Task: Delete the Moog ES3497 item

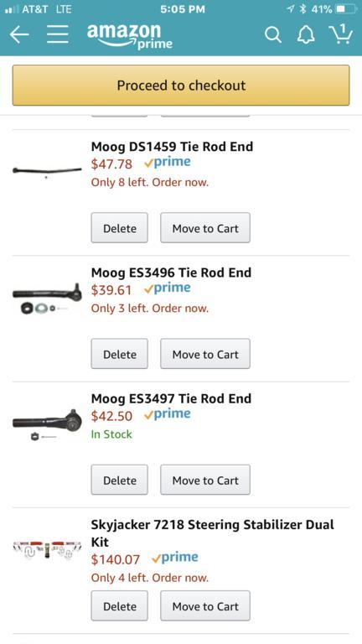Action: pyautogui.click(x=120, y=480)
